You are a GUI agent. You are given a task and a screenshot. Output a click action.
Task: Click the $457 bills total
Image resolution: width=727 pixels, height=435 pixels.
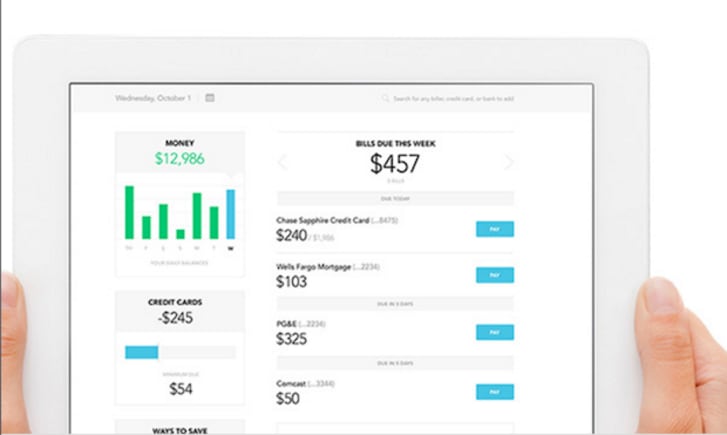395,163
